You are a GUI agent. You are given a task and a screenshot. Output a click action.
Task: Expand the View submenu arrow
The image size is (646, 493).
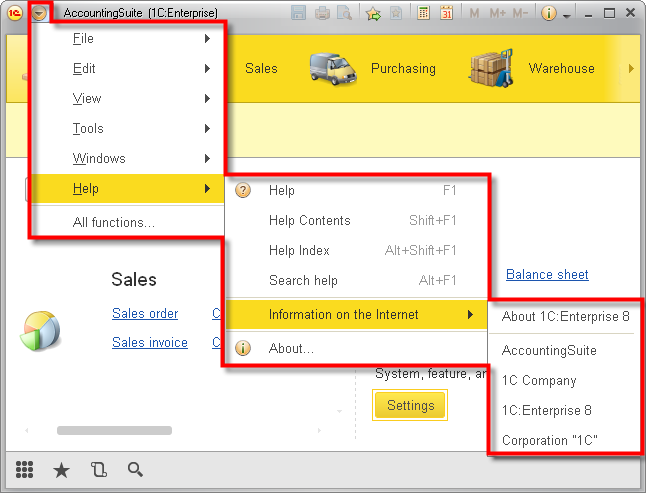(x=207, y=98)
